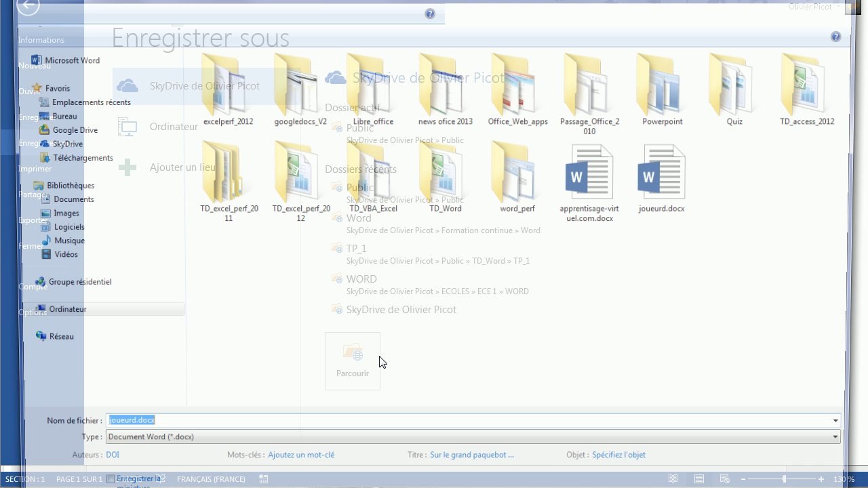The height and width of the screenshot is (488, 868).
Task: Open Google Drive in the navigation pane
Action: [x=68, y=130]
